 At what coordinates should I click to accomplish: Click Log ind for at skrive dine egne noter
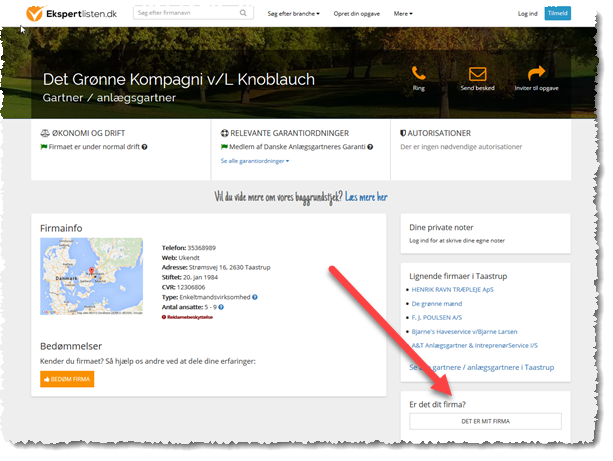457,240
